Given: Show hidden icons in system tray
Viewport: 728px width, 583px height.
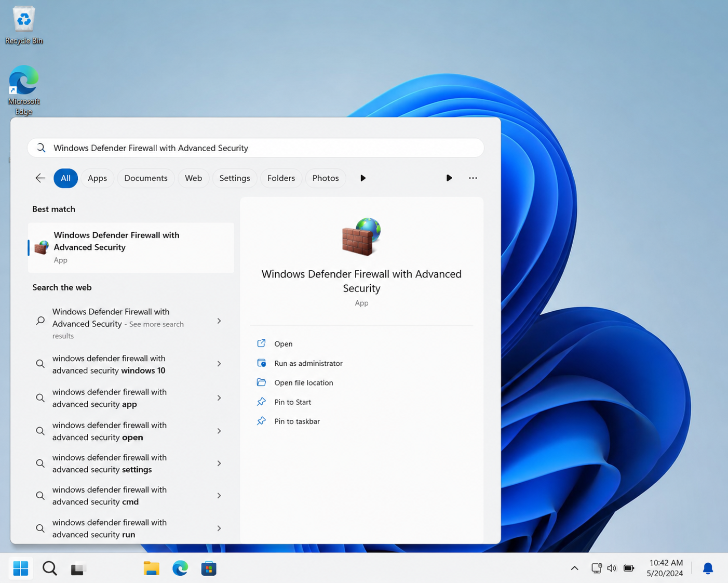Looking at the screenshot, I should pos(574,568).
